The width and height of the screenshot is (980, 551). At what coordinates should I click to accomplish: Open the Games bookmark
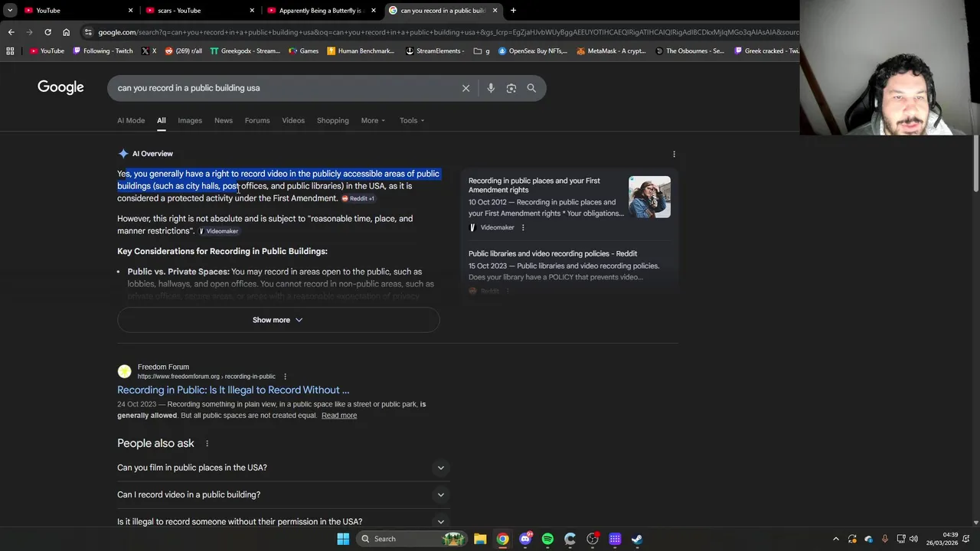coord(303,51)
